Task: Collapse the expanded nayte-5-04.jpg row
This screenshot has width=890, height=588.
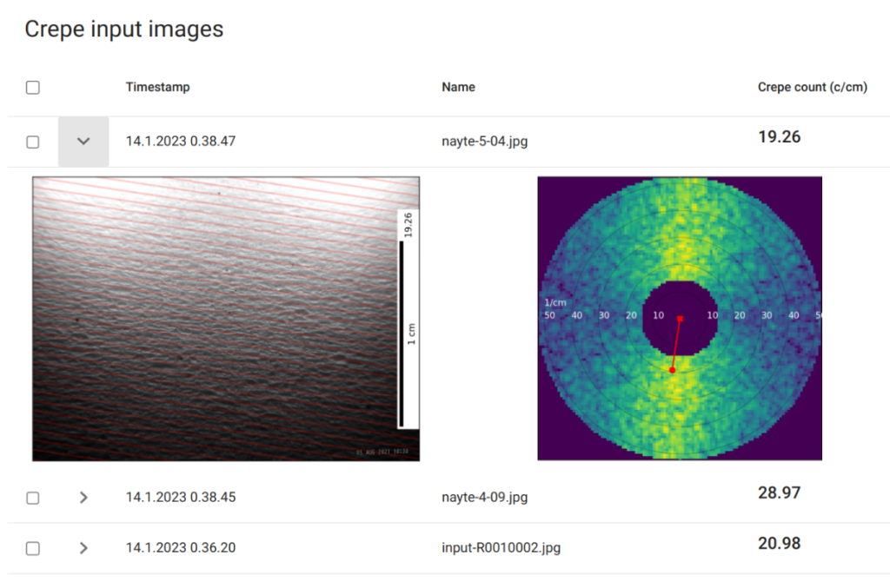Action: click(83, 142)
